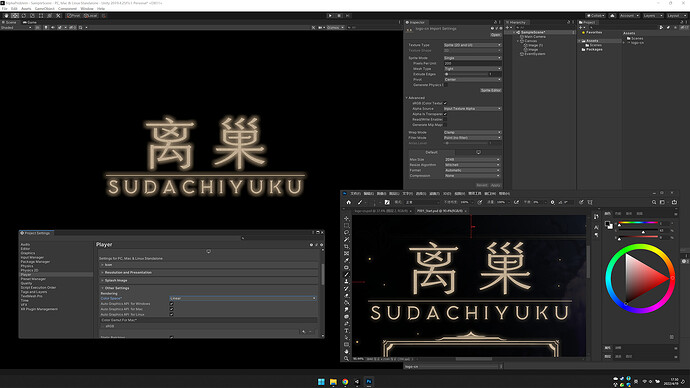
Task: Toggle sRGB (Color Texture) checkbox
Action: (445, 103)
